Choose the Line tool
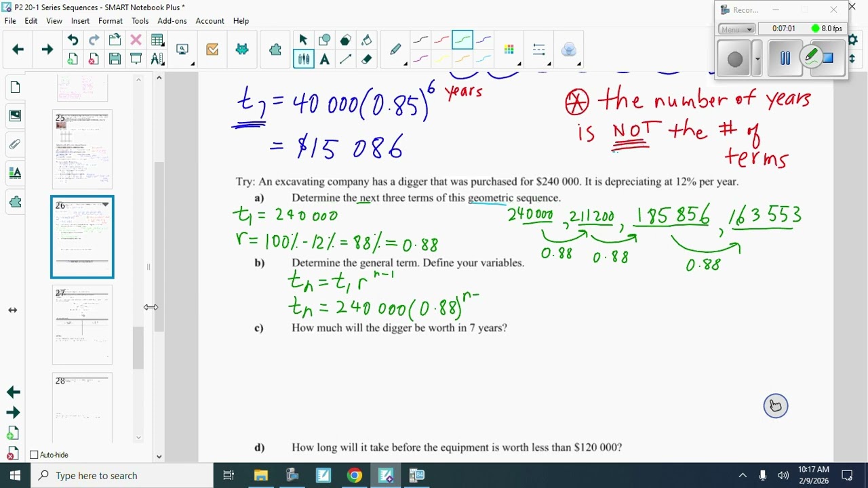 tap(346, 59)
